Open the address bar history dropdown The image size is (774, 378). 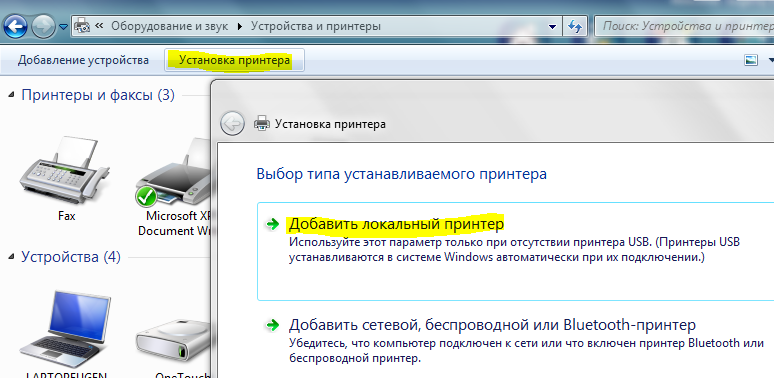click(553, 27)
